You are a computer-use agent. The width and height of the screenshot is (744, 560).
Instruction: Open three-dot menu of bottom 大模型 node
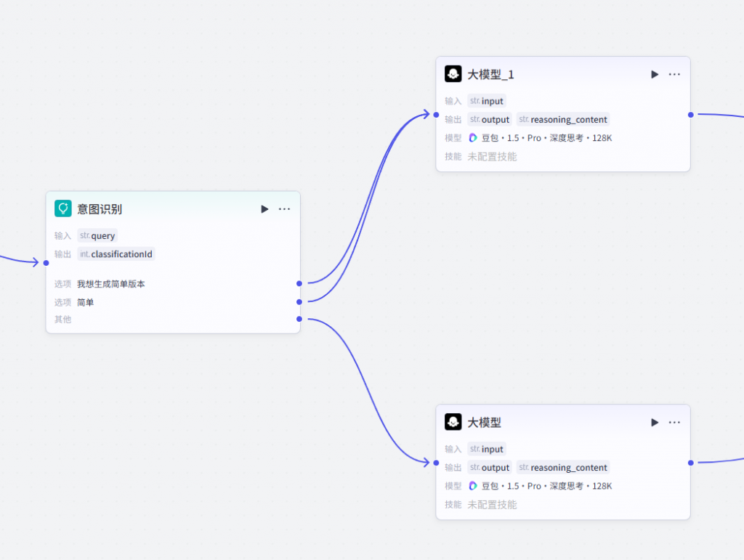tap(674, 423)
